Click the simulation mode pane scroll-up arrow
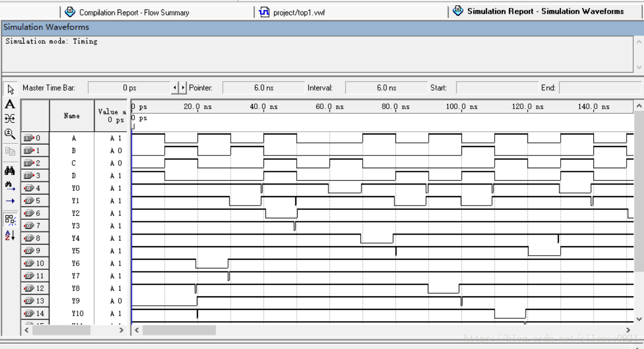The width and height of the screenshot is (644, 349). tap(639, 42)
